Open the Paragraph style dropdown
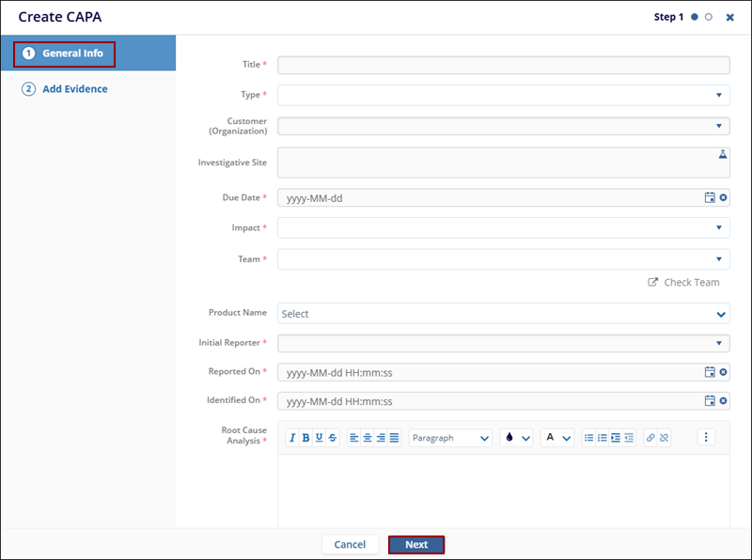The height and width of the screenshot is (560, 752). [x=450, y=438]
